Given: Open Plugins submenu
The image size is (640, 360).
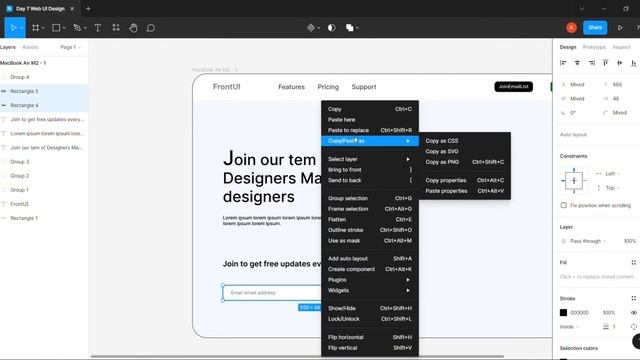Looking at the screenshot, I should (370, 280).
